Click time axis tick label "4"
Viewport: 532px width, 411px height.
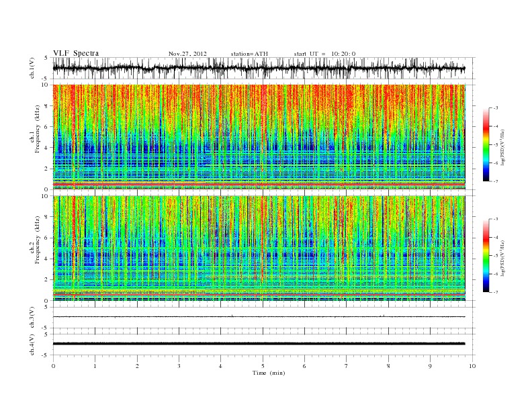tap(221, 366)
